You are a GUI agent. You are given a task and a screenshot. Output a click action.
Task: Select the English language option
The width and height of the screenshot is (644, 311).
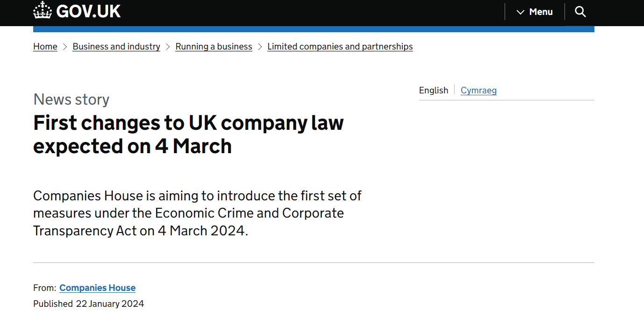pos(434,91)
